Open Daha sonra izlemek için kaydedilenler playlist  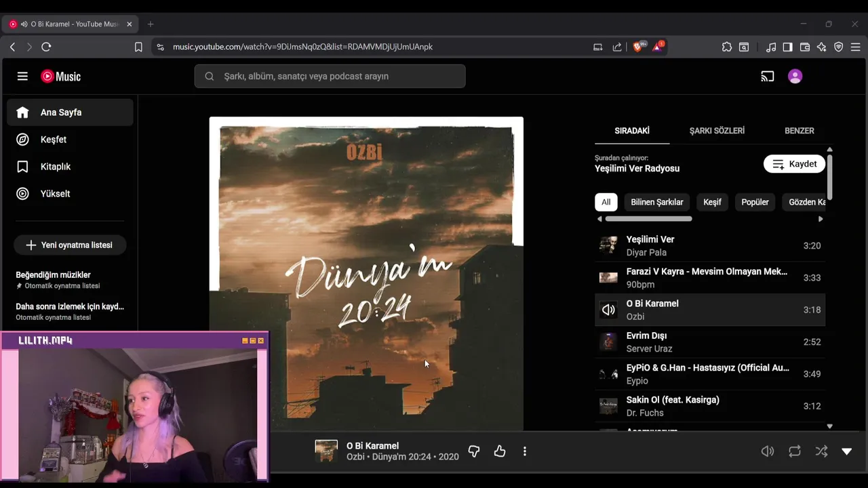[70, 312]
